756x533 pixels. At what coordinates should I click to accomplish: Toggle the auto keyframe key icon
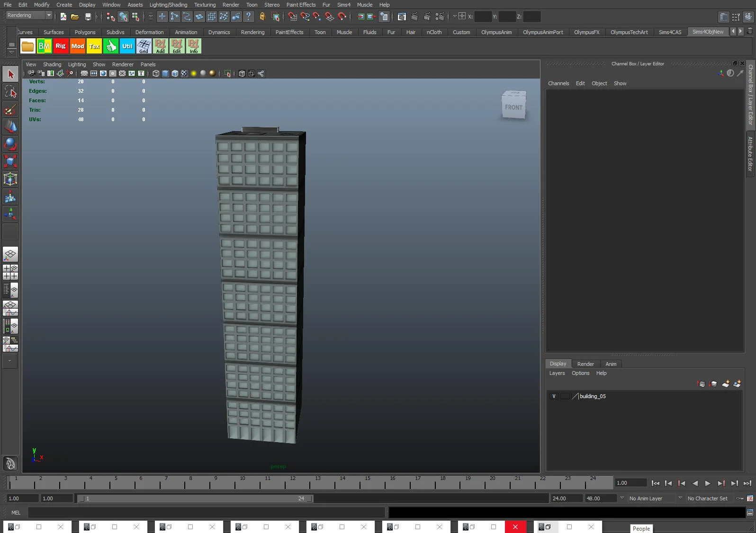(739, 498)
